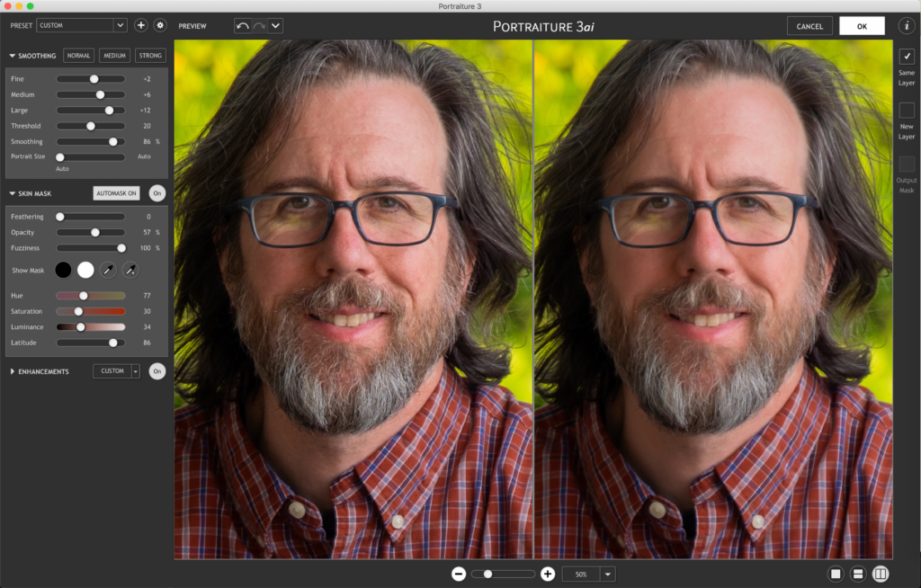Image resolution: width=921 pixels, height=588 pixels.
Task: Toggle AUTOMASK ON in Skin Mask panel
Action: click(x=116, y=192)
